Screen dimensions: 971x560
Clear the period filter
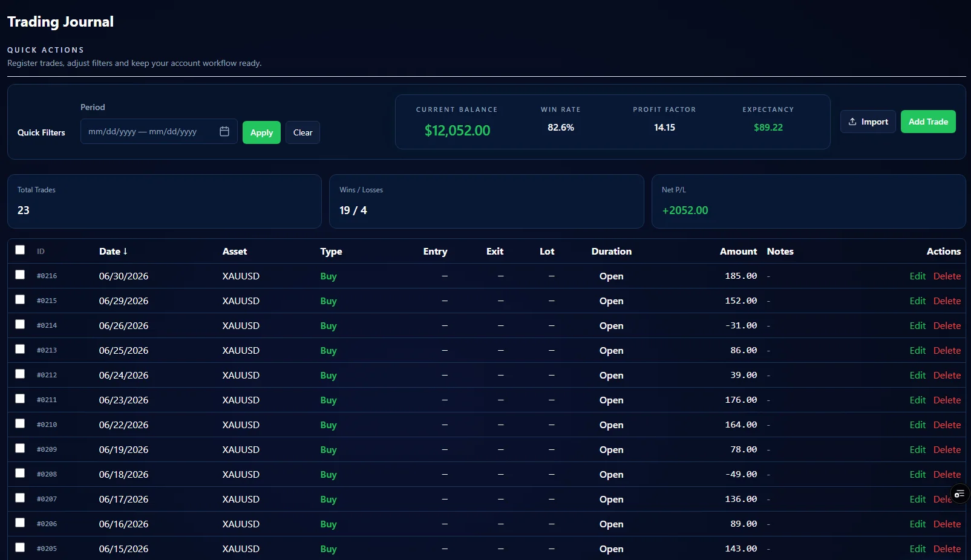point(302,132)
